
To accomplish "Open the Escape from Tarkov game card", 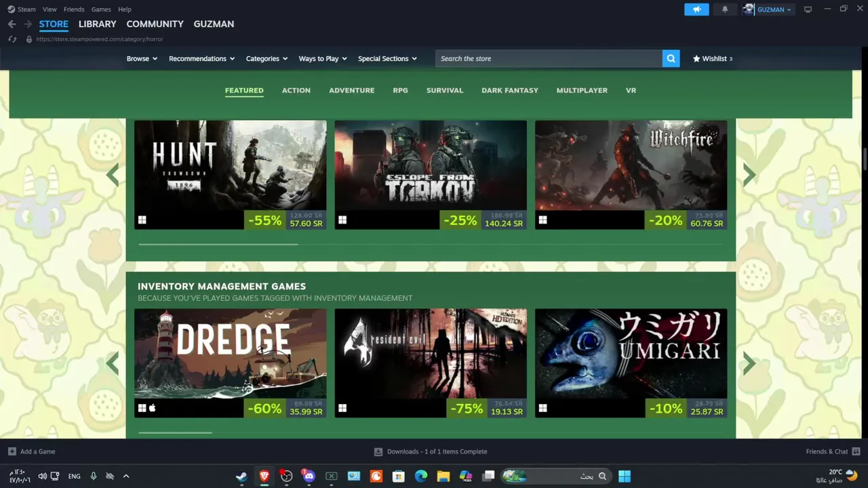I will [x=431, y=175].
